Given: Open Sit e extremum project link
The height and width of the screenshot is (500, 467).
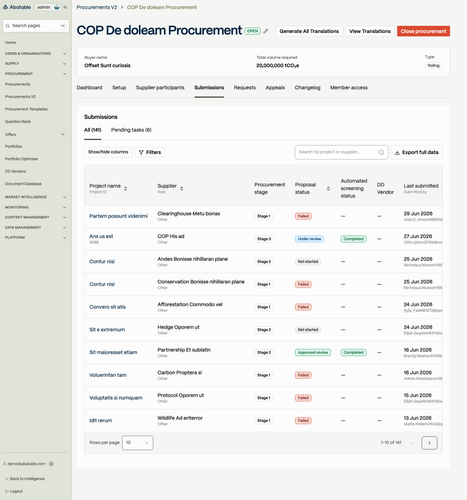Looking at the screenshot, I should tap(107, 330).
